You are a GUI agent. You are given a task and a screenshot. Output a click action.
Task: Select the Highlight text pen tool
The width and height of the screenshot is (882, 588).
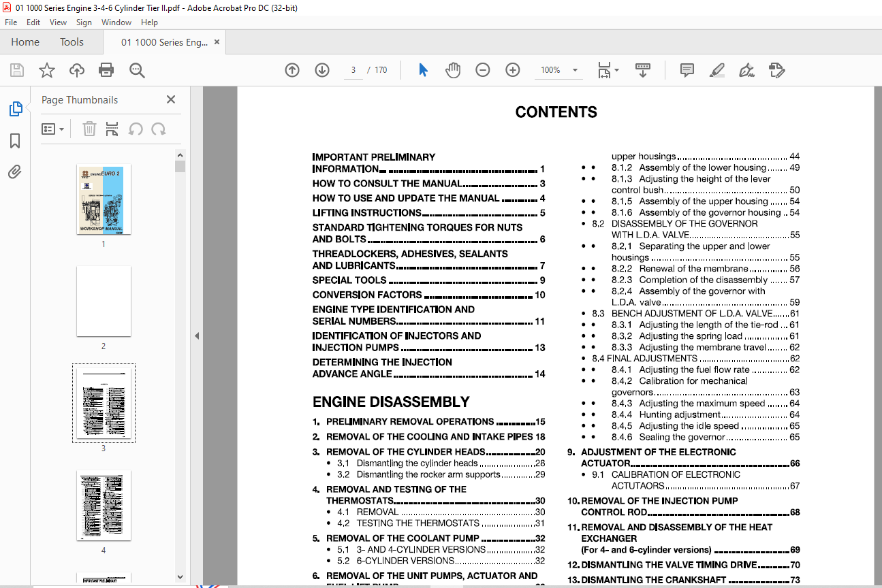(716, 70)
